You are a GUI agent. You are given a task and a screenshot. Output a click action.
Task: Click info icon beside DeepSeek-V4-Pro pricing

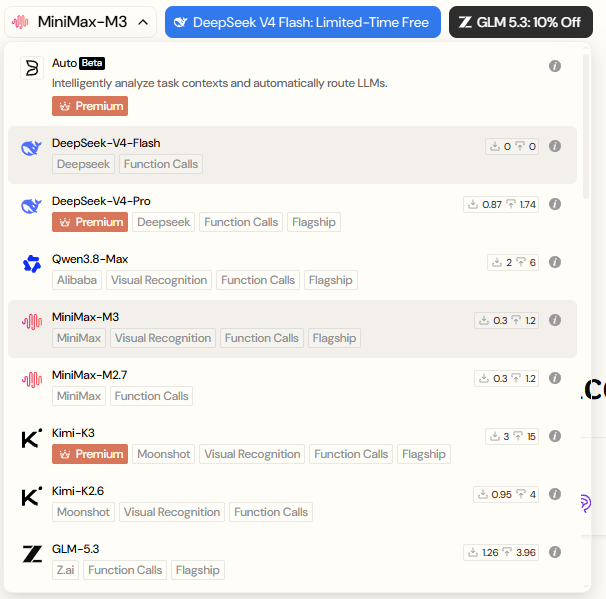(555, 204)
